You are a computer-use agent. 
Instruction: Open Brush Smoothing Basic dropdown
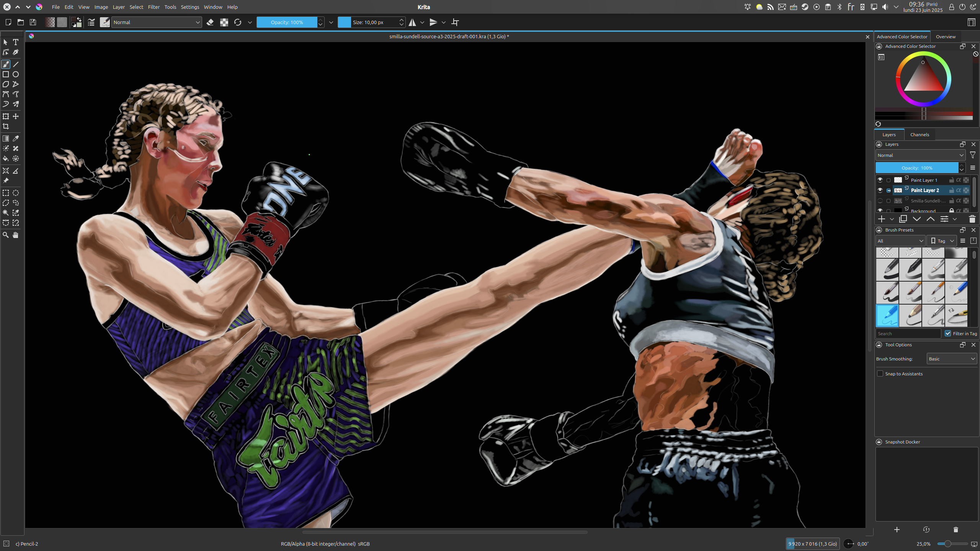(x=952, y=359)
